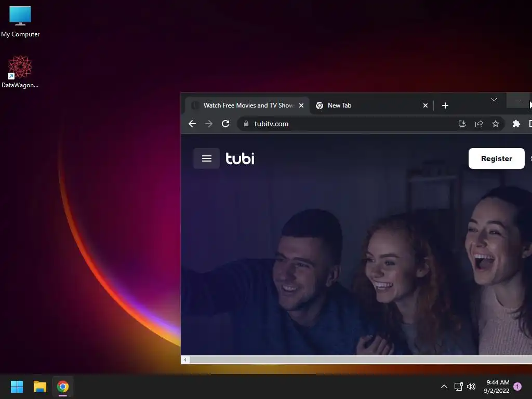Click the forward navigation arrow
532x399 pixels.
click(x=209, y=124)
